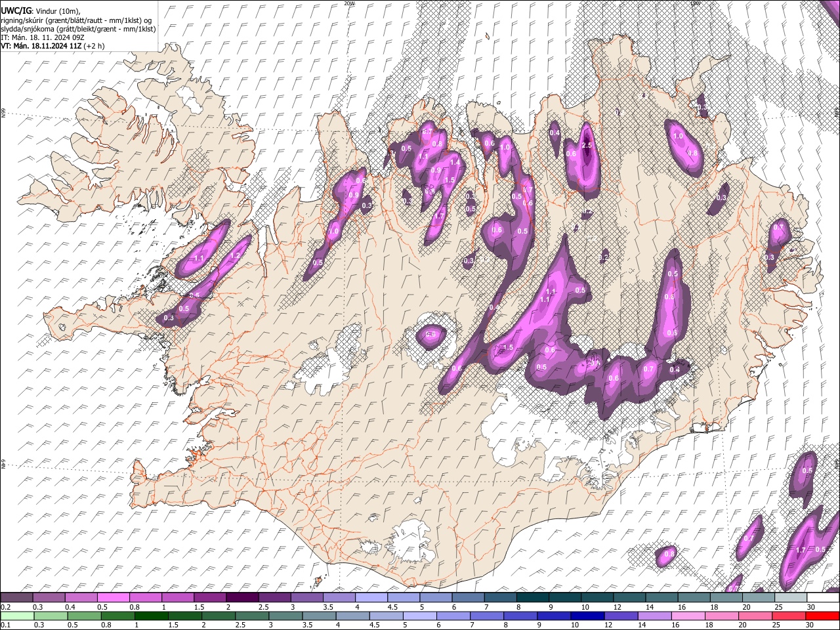
Task: Pick the 6 swatch in the snow legend row
Action: [469, 597]
